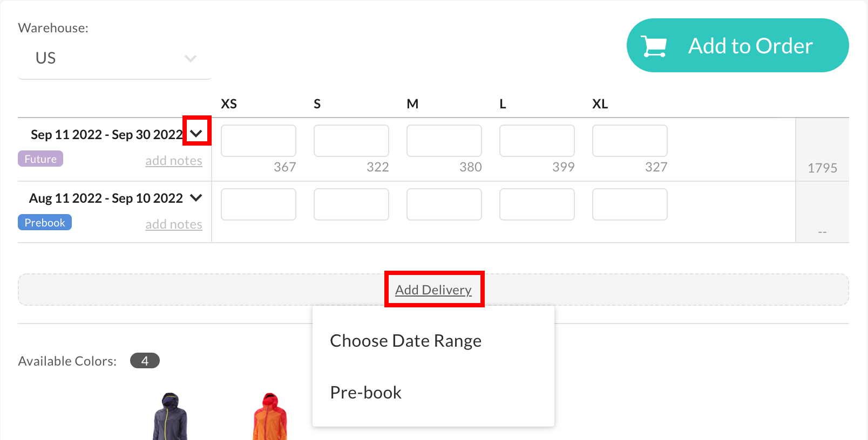Select Pre-book from the delivery menu

[365, 392]
